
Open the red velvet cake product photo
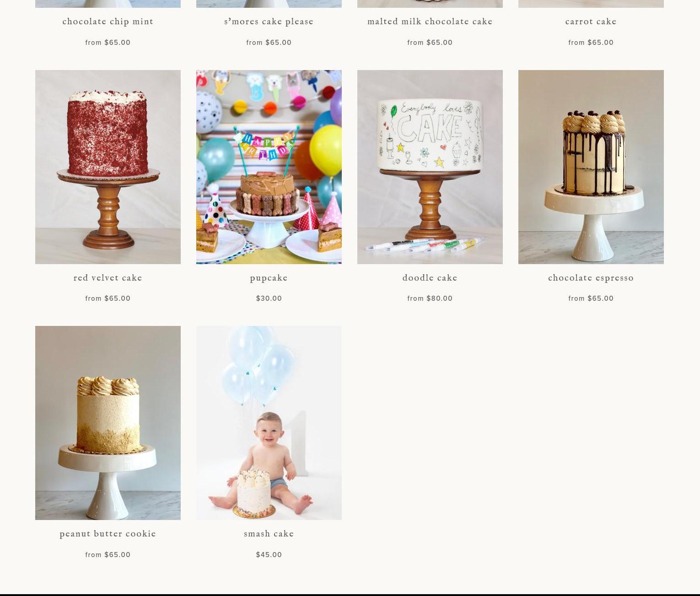[108, 167]
